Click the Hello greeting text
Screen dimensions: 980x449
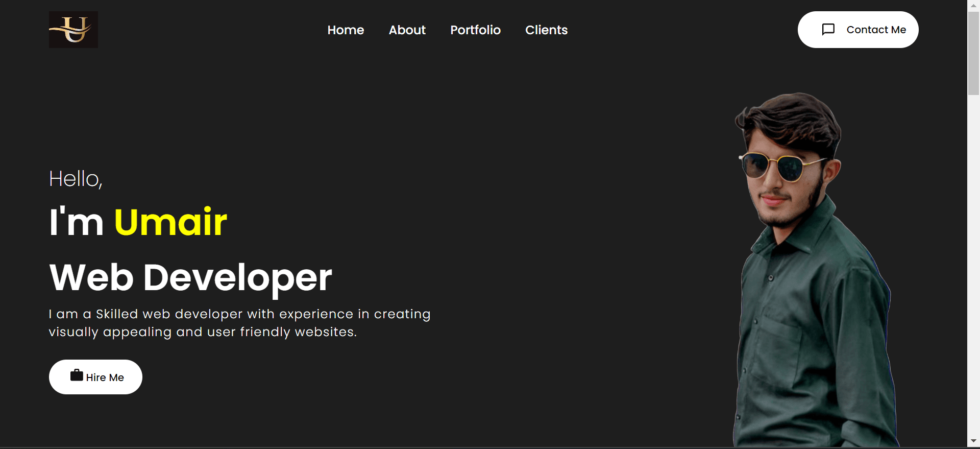(x=76, y=179)
